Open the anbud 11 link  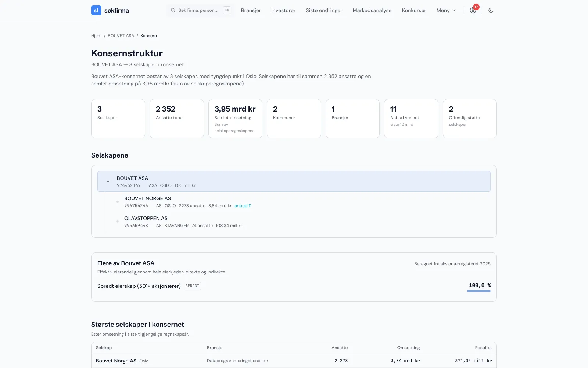[x=243, y=206]
